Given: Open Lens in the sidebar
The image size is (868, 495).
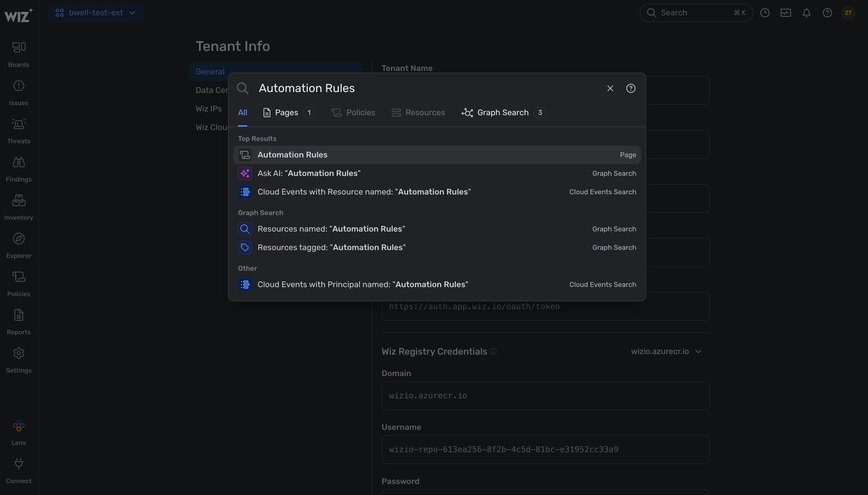Looking at the screenshot, I should coord(19,433).
